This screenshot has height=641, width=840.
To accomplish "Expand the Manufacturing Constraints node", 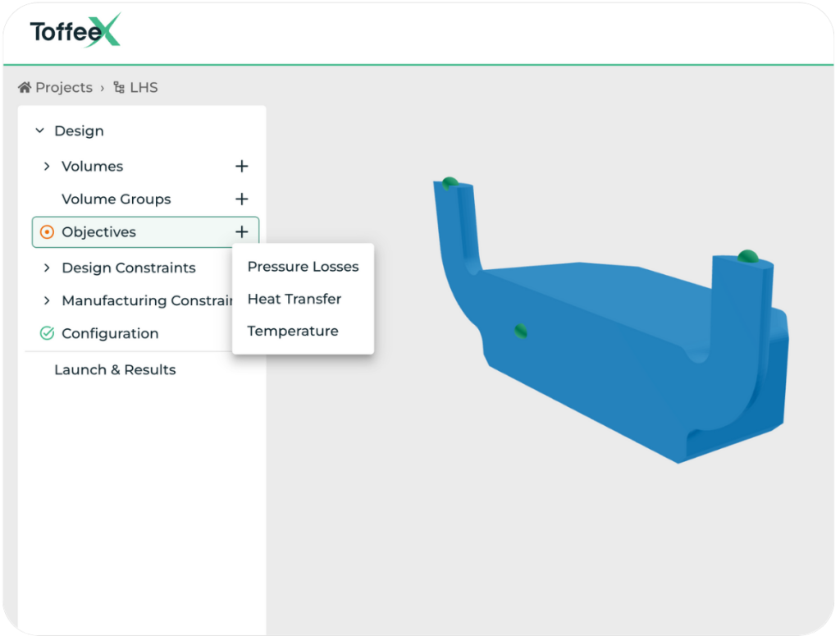I will coord(47,301).
